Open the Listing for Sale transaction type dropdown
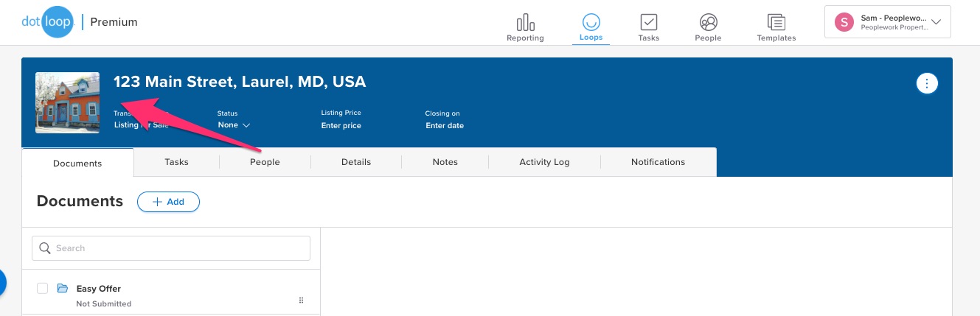 point(142,125)
